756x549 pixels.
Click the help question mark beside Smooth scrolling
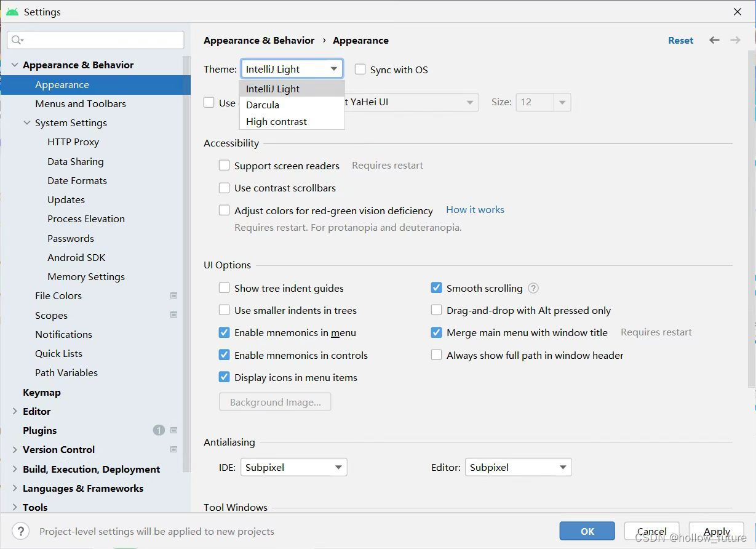tap(533, 288)
